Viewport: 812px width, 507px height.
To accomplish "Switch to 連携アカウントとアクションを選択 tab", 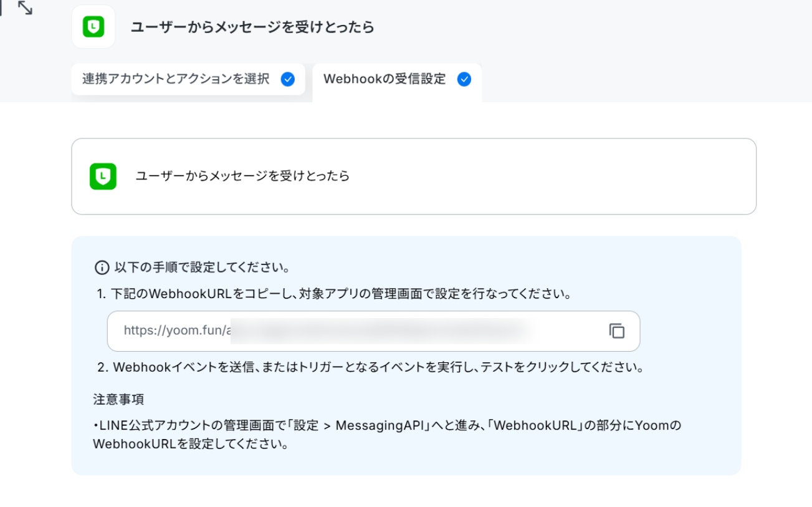I will (x=176, y=79).
